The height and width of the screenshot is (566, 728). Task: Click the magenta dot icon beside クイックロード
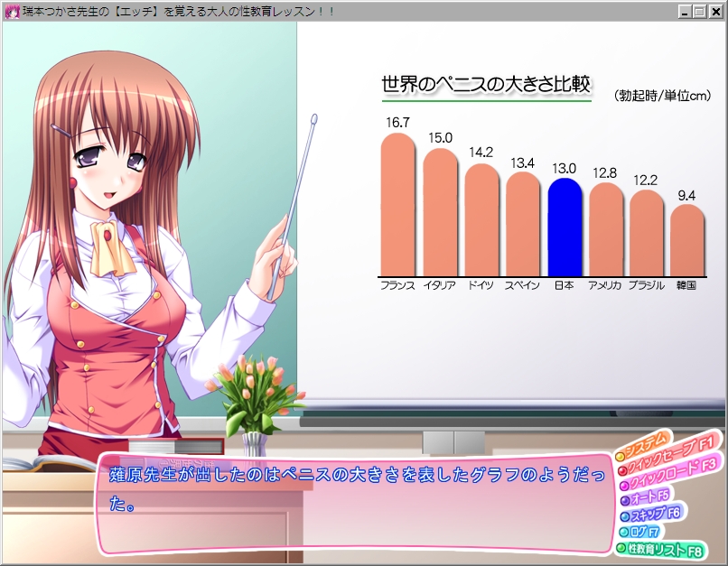[x=625, y=486]
